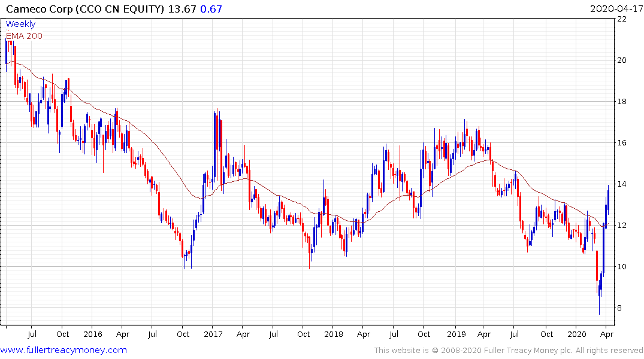
Task: Click the 22 price axis label
Action: coord(622,19)
